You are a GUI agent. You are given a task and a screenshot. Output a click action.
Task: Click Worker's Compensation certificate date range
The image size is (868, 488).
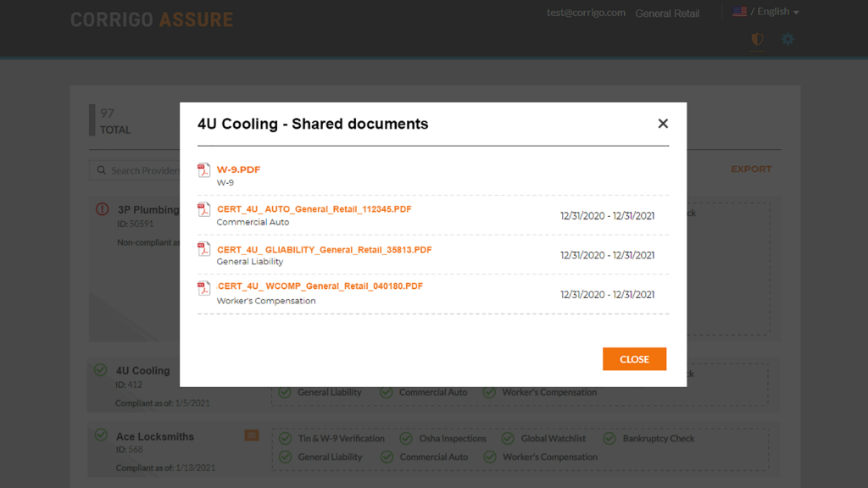(607, 294)
